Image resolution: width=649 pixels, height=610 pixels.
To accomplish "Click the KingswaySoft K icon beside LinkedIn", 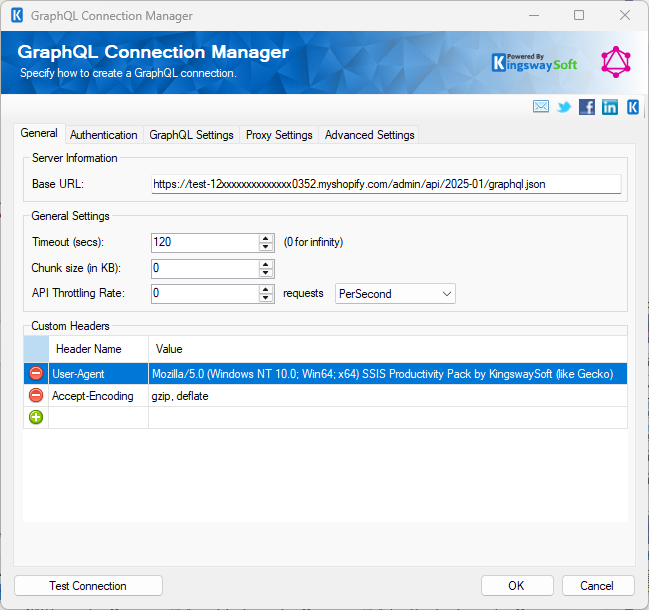I will pos(632,107).
